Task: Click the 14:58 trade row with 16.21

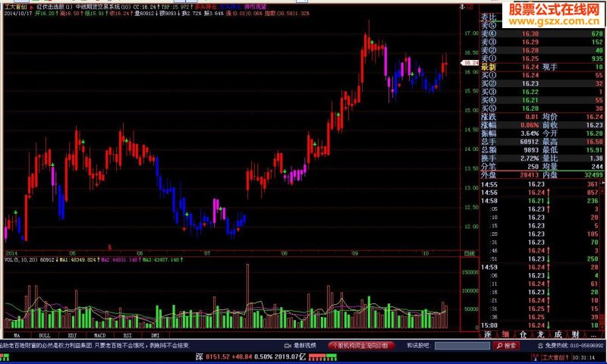Action: 540,201
